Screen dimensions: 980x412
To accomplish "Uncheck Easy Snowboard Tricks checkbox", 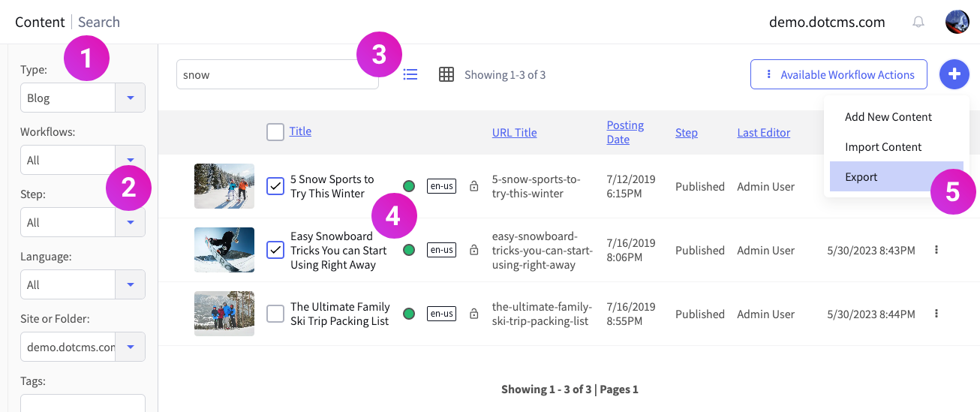I will tap(275, 249).
